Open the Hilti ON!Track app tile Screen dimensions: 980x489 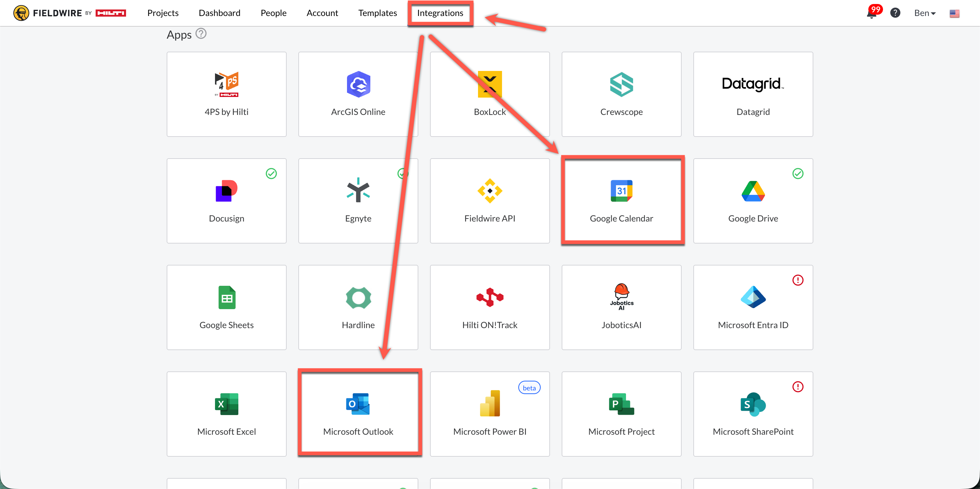(x=490, y=307)
